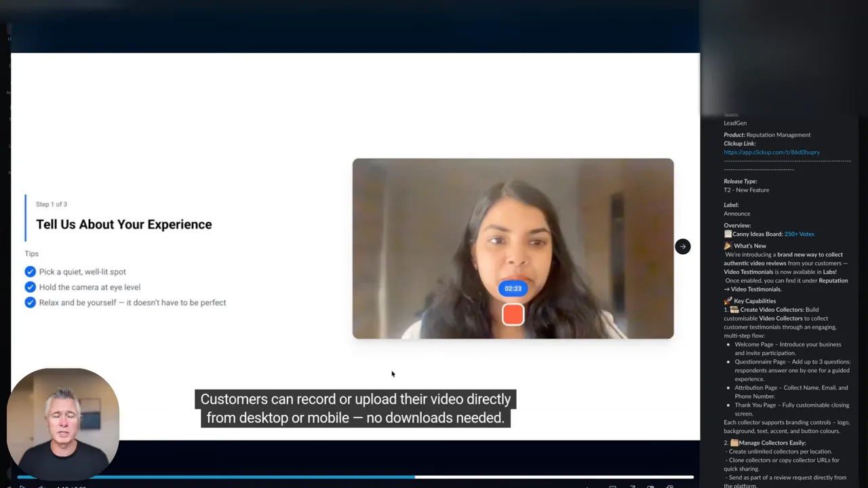868x488 pixels.
Task: Check 'Hold the camera at eye level'
Action: pyautogui.click(x=30, y=287)
